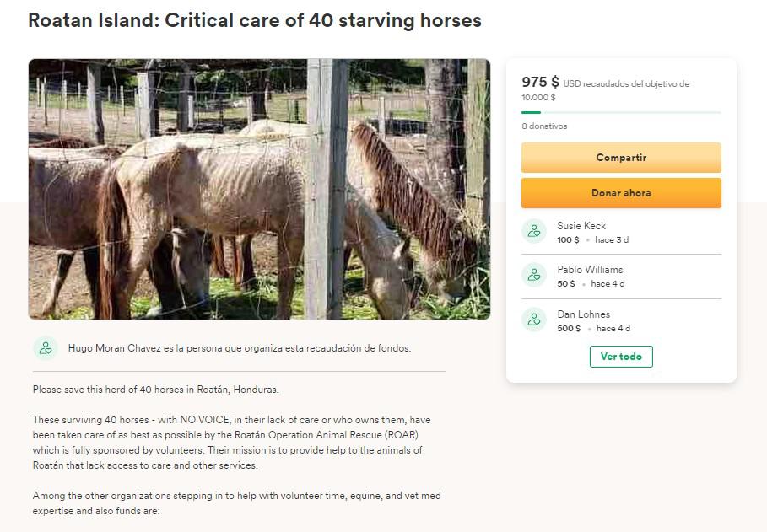Image resolution: width=767 pixels, height=532 pixels.
Task: Open the full donor list with Ver todo
Action: [621, 357]
